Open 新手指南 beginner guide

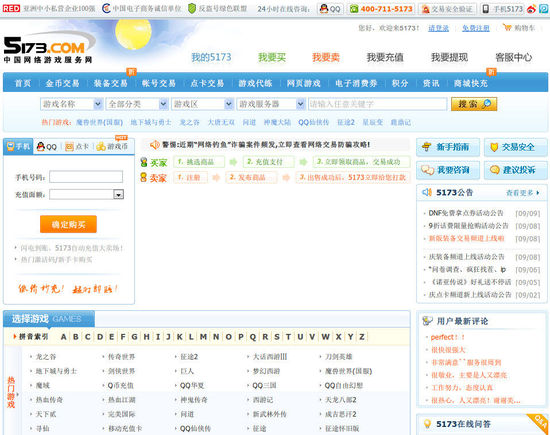point(448,147)
